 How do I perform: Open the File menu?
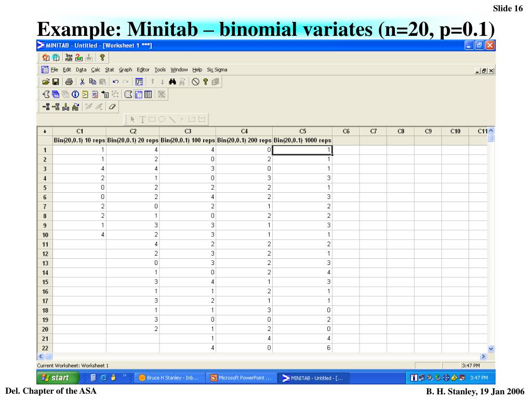pos(55,70)
